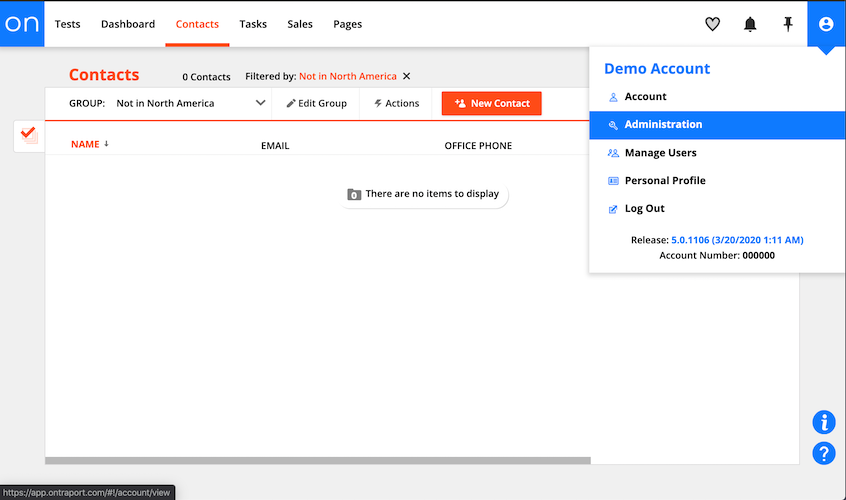
Task: Open favorites heart icon
Action: pyautogui.click(x=712, y=24)
